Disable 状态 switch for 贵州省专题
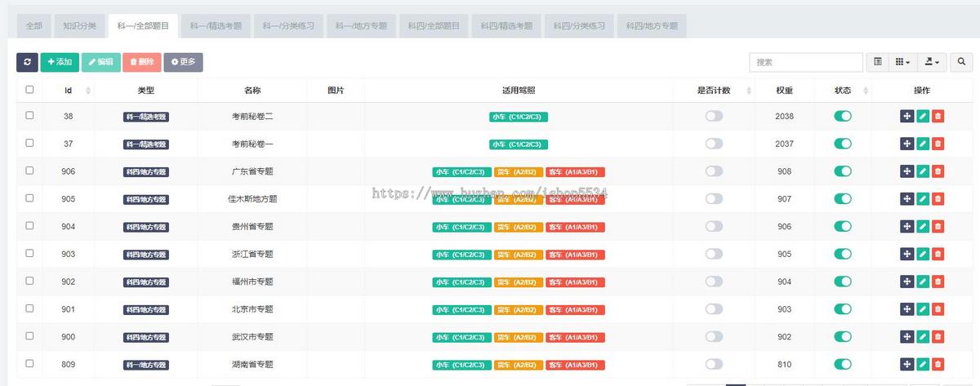The width and height of the screenshot is (980, 386). click(843, 227)
